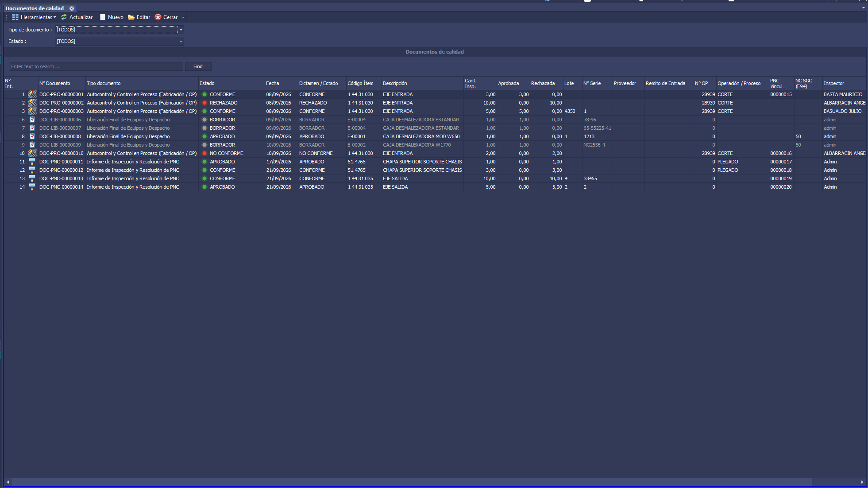The image size is (868, 488).
Task: Click the PNC icon of DOC-PNC-00000013
Action: [32, 178]
